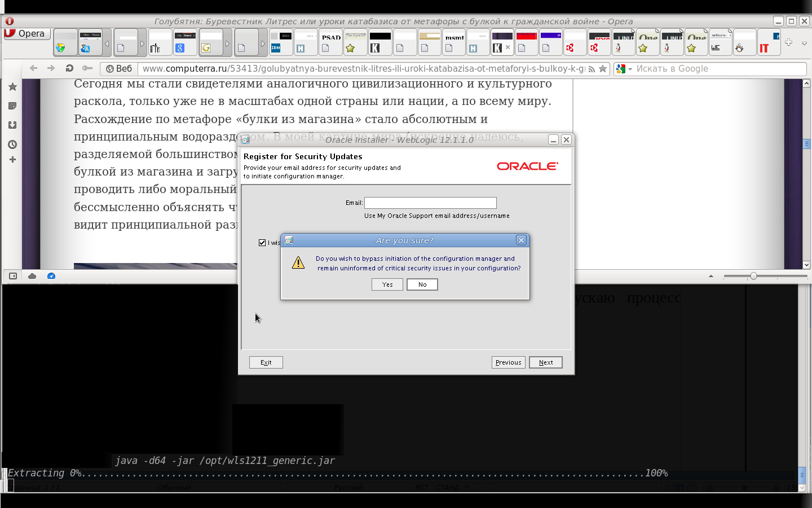Switch to the tab with Tux penguin favicon
The width and height of the screenshot is (812, 508).
coord(744,42)
